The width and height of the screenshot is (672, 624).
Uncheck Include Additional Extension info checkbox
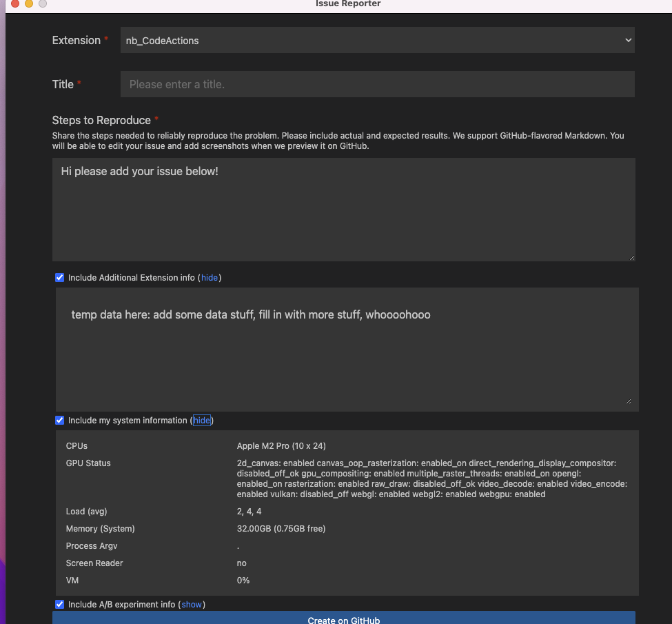tap(59, 277)
